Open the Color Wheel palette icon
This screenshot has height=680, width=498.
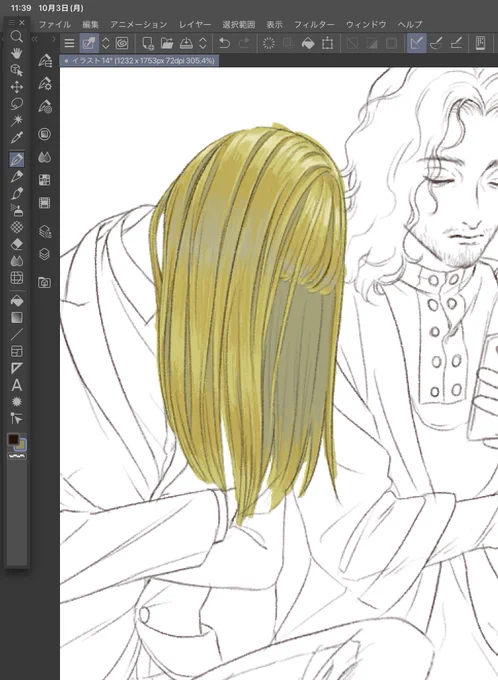(x=45, y=134)
